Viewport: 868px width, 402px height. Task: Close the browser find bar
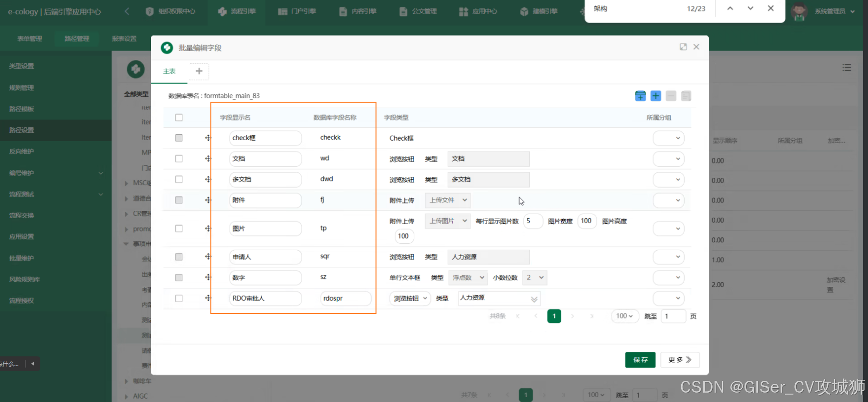point(771,8)
